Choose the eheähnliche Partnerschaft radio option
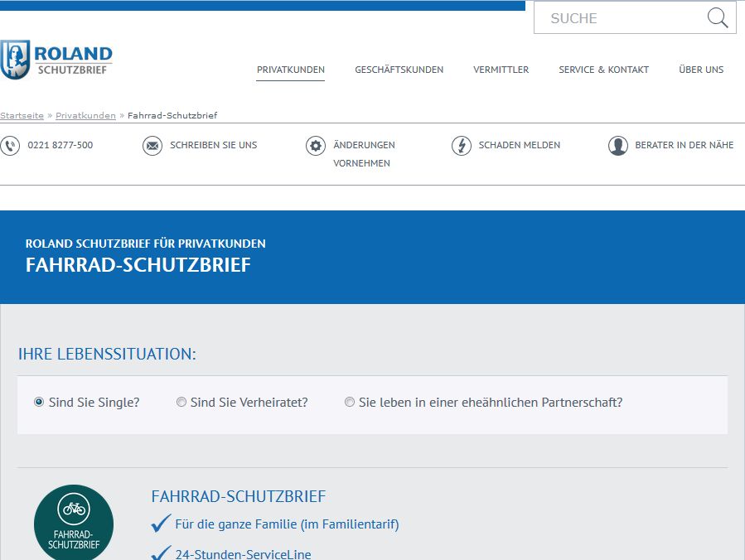The width and height of the screenshot is (745, 560). (349, 402)
